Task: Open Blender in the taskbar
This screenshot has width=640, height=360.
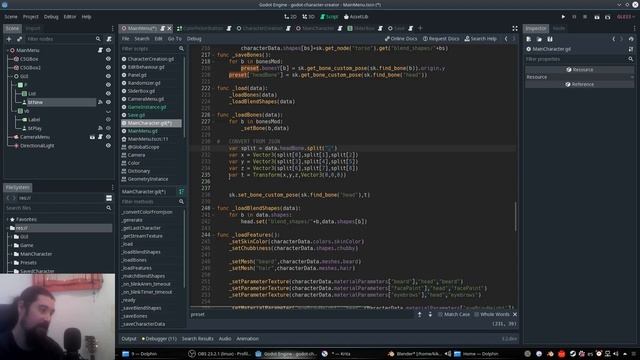Action: point(414,354)
